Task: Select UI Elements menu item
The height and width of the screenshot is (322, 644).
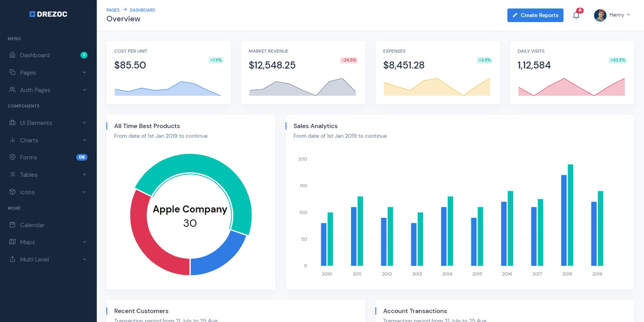Action: tap(48, 123)
